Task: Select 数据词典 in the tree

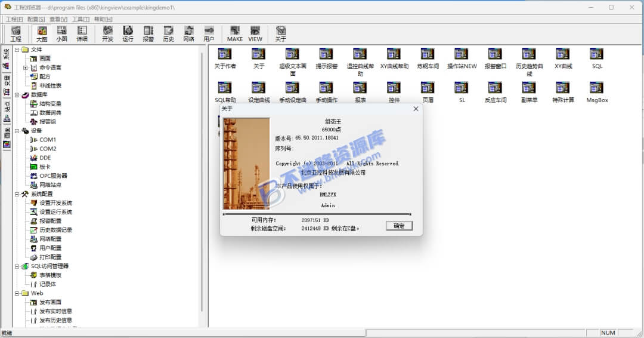Action: [50, 113]
